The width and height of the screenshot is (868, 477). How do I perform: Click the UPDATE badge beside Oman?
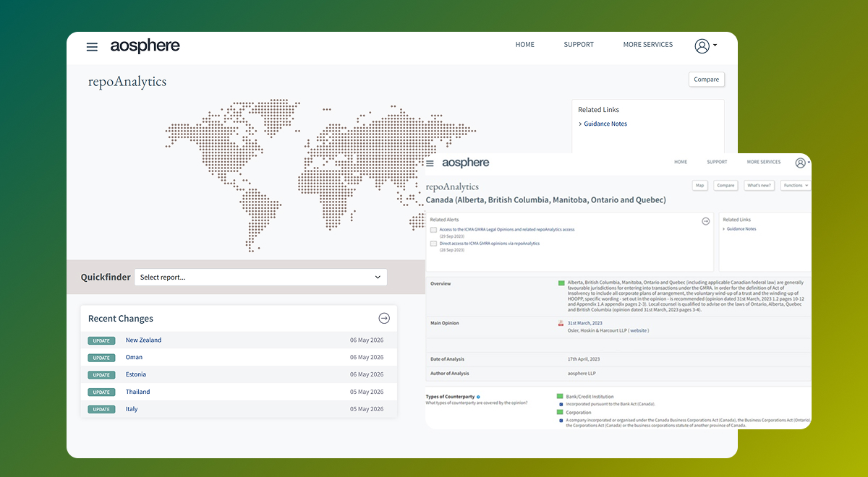tap(102, 358)
